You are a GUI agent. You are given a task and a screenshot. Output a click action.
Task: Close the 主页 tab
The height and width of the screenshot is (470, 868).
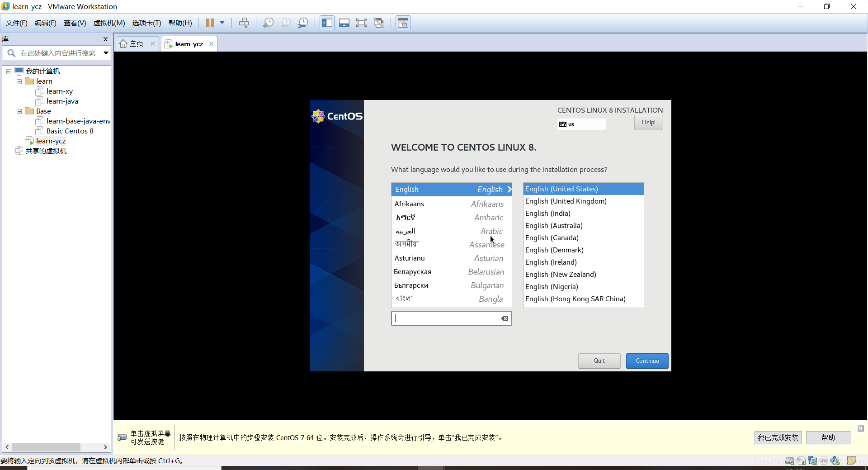coord(152,44)
